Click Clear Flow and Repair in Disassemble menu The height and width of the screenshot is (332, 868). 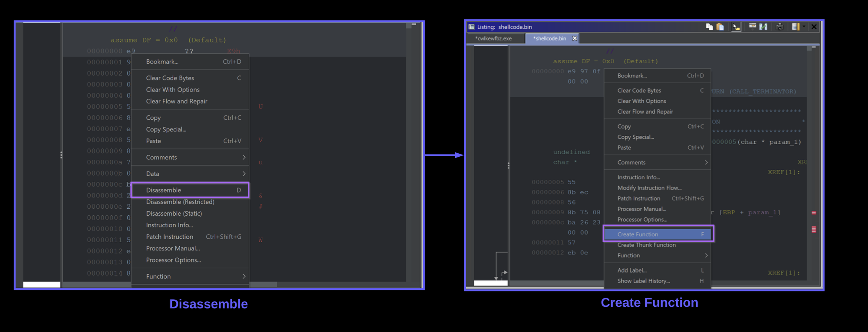coord(190,102)
